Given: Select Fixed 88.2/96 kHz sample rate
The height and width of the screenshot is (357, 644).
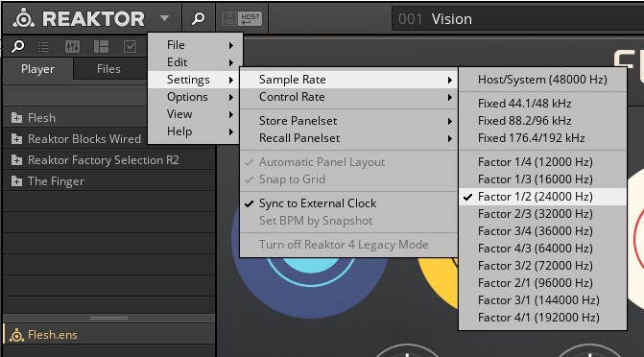Looking at the screenshot, I should tap(542, 121).
